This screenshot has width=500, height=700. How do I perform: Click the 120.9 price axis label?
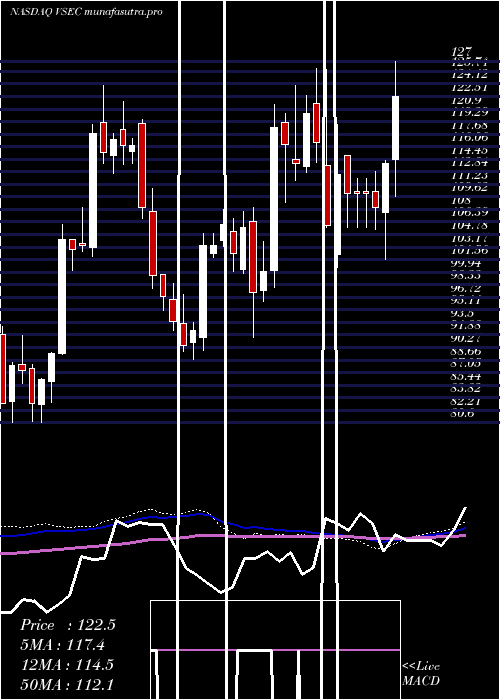[467, 100]
